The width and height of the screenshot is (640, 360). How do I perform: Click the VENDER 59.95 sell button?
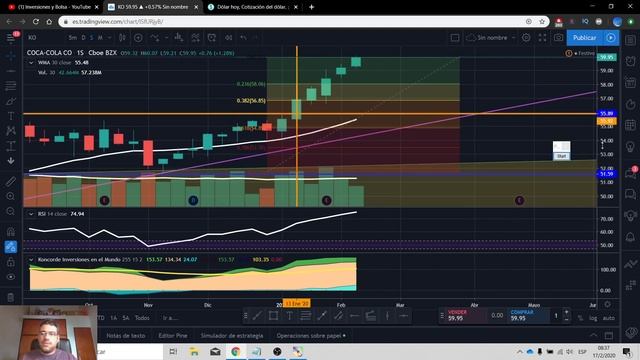click(x=466, y=316)
